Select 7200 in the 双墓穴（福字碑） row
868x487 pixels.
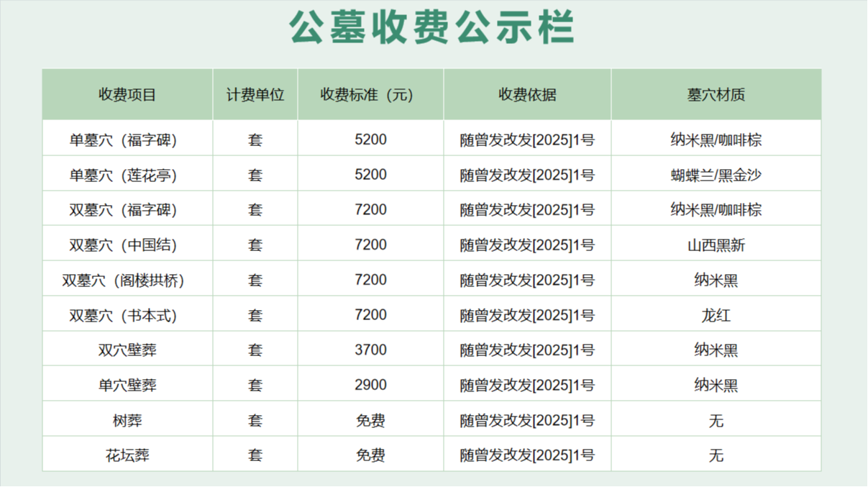371,209
